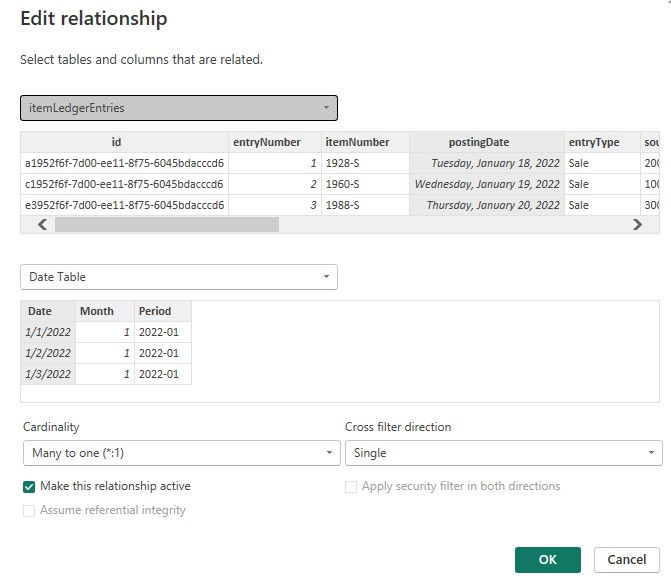Screen dimensions: 671x587
Task: Click the id cell starting with c1952f6f
Action: pyautogui.click(x=125, y=184)
